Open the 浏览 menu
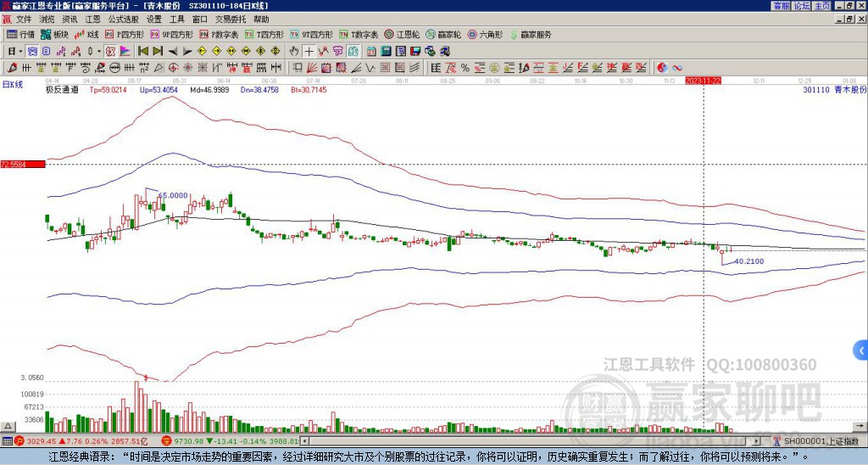The width and height of the screenshot is (868, 465). tap(47, 20)
